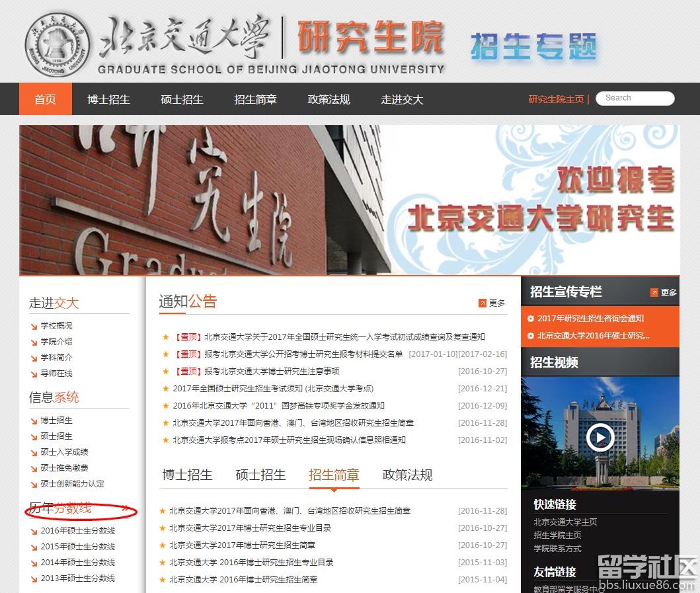Screen dimensions: 700x593
Task: Click the 更多 arrow icon beside 通知公告
Action: (482, 303)
